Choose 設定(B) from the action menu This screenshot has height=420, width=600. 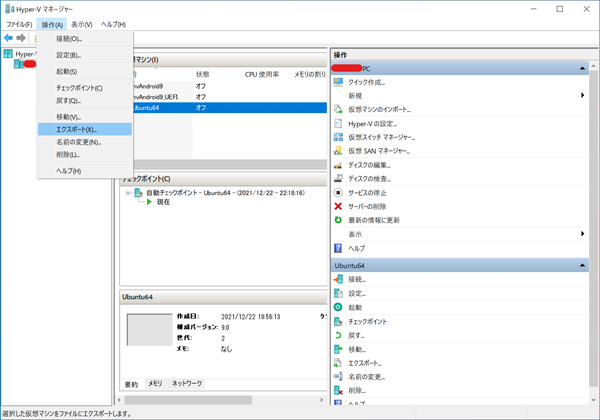click(x=85, y=55)
